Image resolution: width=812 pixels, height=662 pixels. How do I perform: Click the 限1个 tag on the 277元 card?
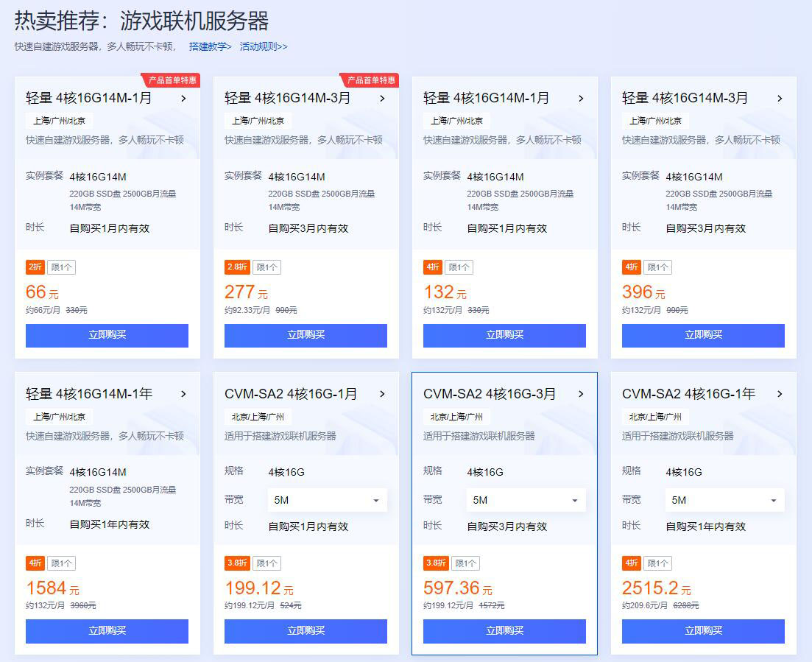(266, 267)
